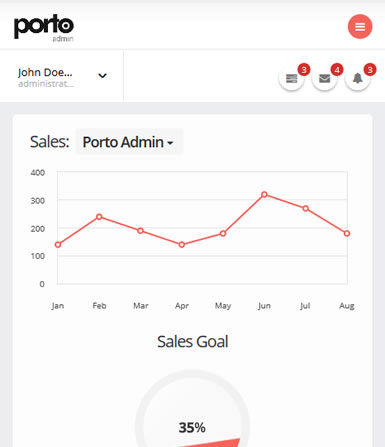
Task: Click the Jan data point marker
Action: coord(58,245)
